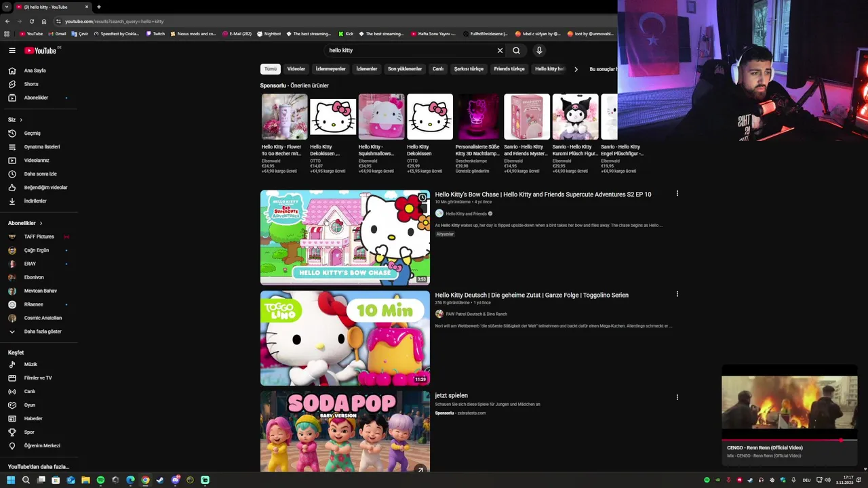Image resolution: width=868 pixels, height=488 pixels.
Task: Open the YouTube hamburger guide menu
Action: (12, 50)
